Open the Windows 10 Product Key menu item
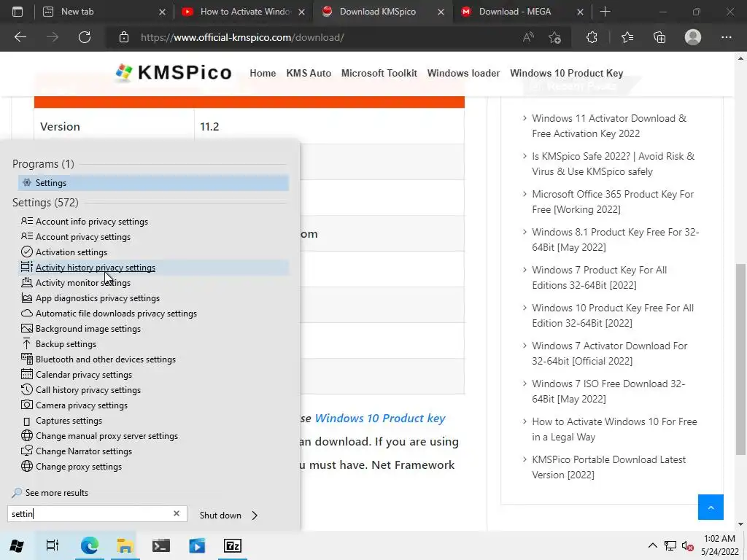The width and height of the screenshot is (747, 560). pos(566,74)
